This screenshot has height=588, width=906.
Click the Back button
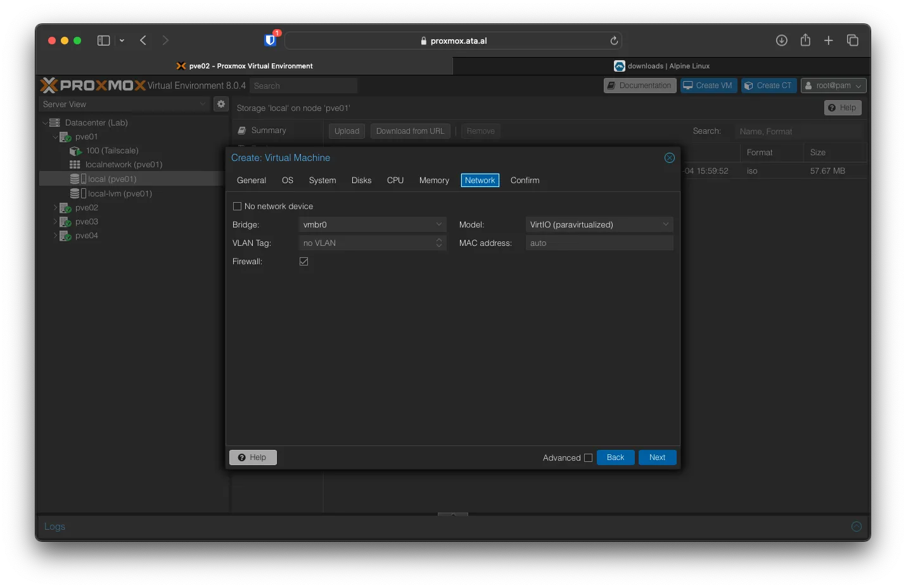pos(615,457)
